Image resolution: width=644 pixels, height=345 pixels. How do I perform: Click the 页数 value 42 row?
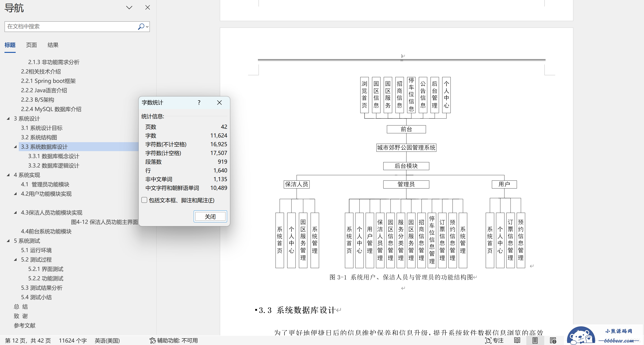point(186,127)
